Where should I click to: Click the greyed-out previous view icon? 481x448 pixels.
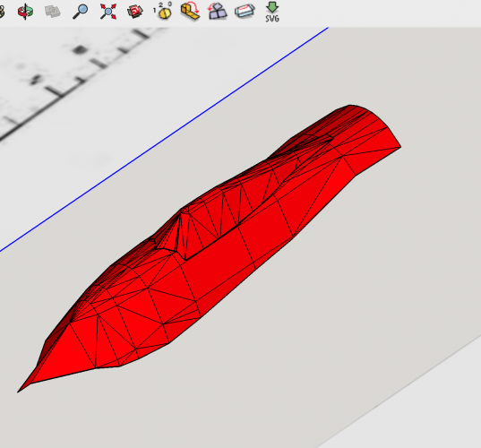[53, 12]
